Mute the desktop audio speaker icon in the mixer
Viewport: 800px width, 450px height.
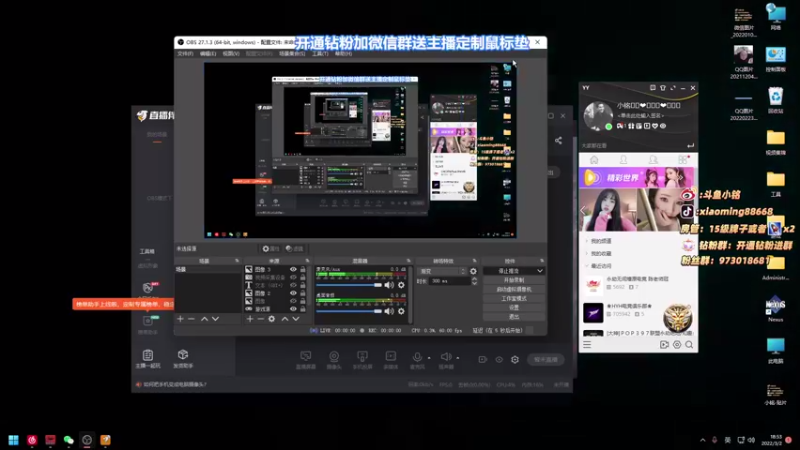click(x=389, y=311)
